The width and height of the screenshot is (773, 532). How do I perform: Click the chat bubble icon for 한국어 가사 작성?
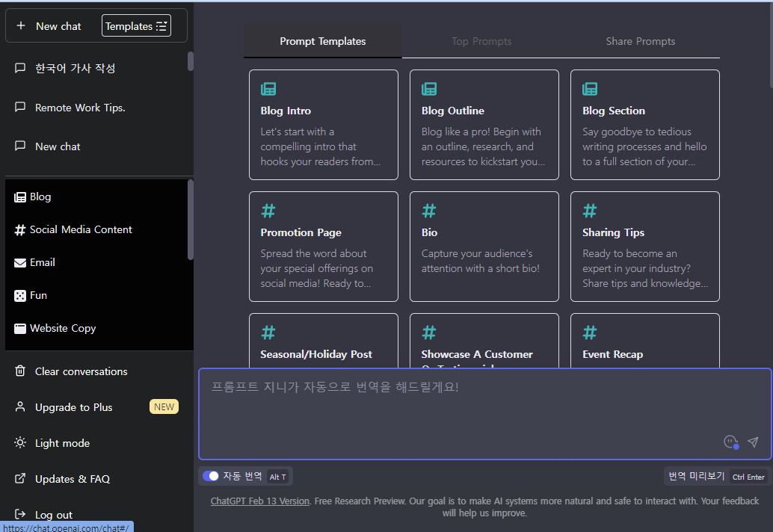[20, 68]
